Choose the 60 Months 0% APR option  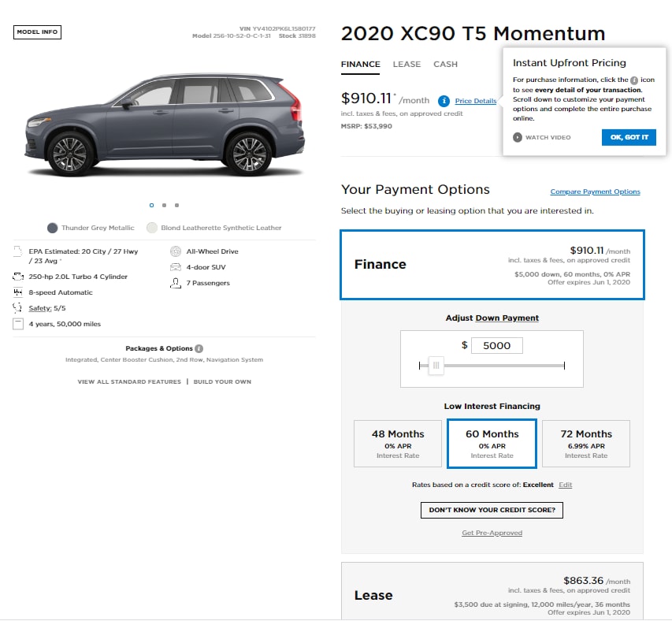[x=492, y=444]
